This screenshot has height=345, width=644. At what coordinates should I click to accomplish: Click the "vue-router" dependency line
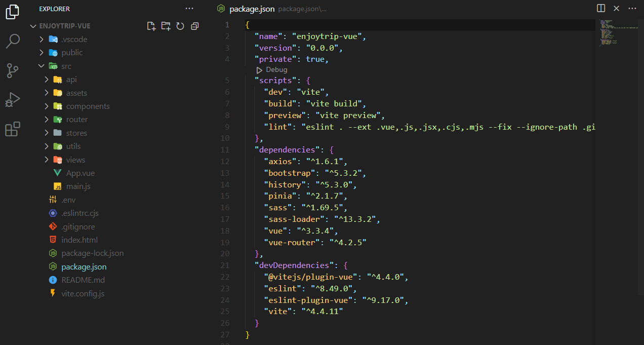click(315, 242)
